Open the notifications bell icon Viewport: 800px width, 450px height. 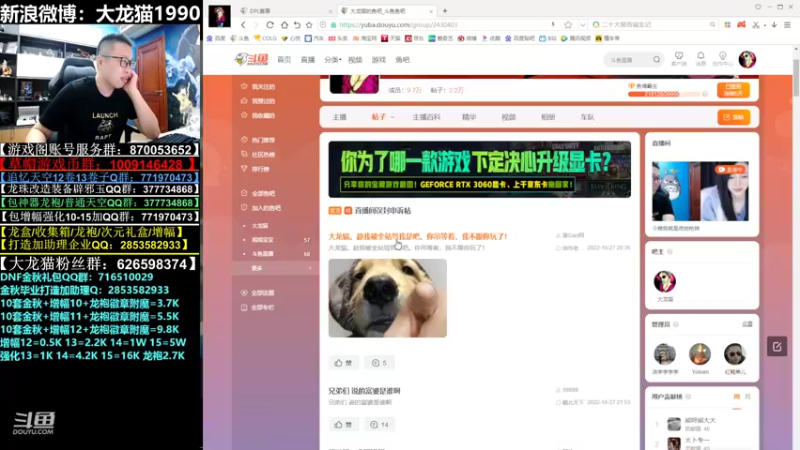coord(701,58)
